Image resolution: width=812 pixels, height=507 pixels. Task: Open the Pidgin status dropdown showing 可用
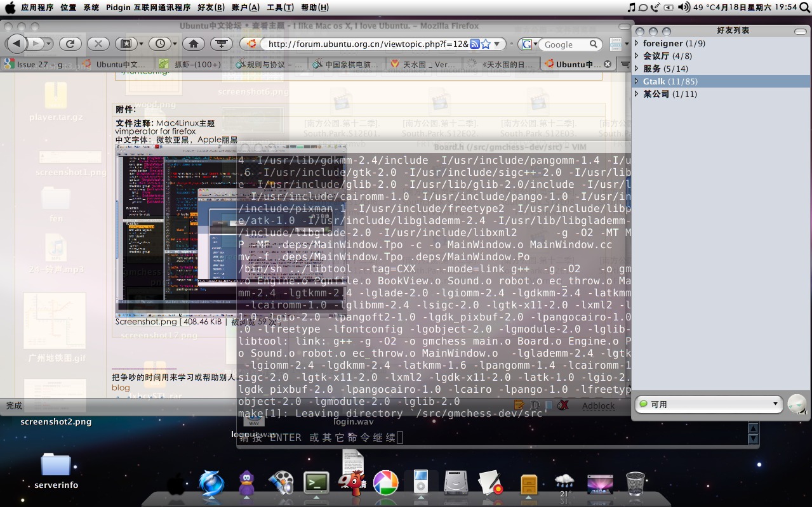point(709,404)
